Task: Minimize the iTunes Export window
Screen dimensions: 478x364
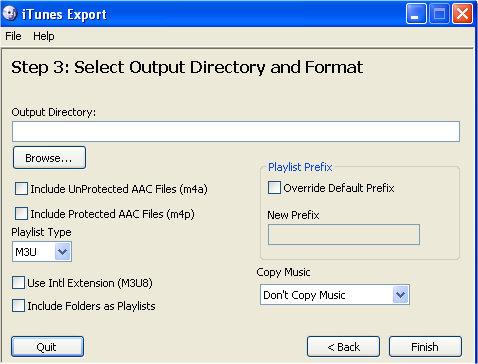Action: coord(416,14)
